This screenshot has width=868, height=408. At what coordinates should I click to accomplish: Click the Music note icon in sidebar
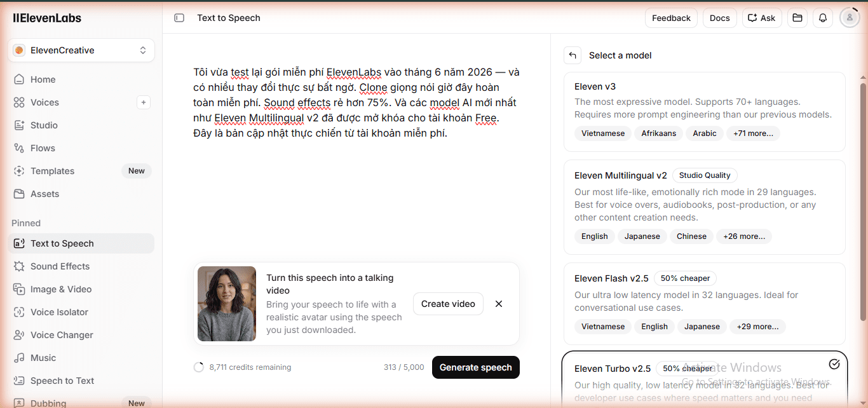pos(19,358)
